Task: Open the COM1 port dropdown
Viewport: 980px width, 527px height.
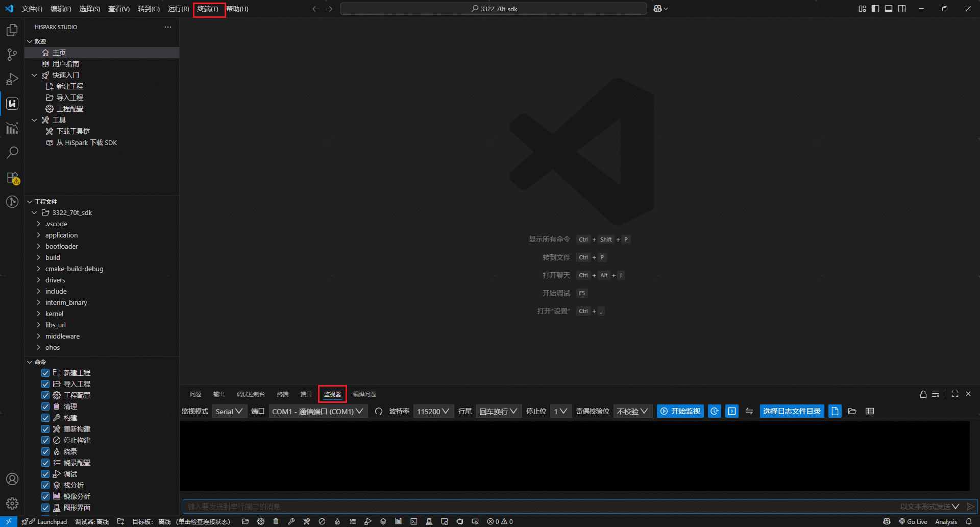Action: click(317, 412)
